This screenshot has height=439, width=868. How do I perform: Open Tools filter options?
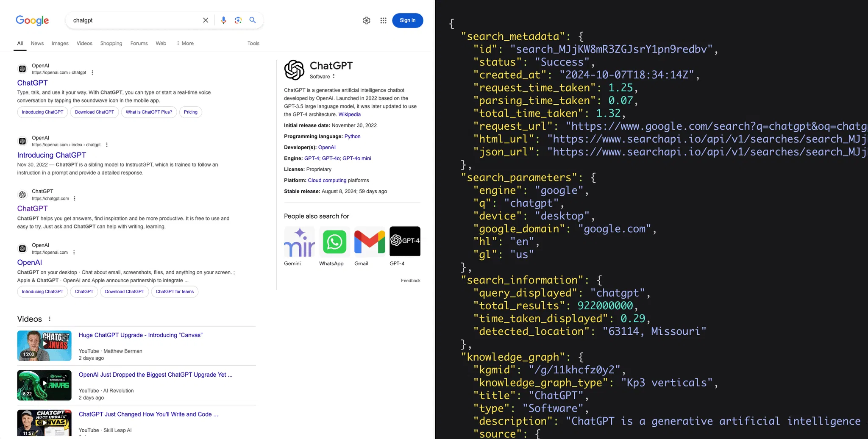click(x=253, y=43)
